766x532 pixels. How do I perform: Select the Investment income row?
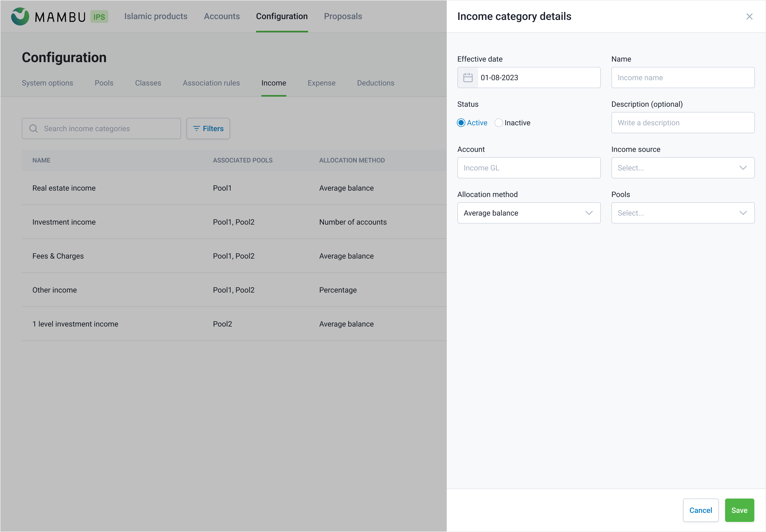[64, 222]
